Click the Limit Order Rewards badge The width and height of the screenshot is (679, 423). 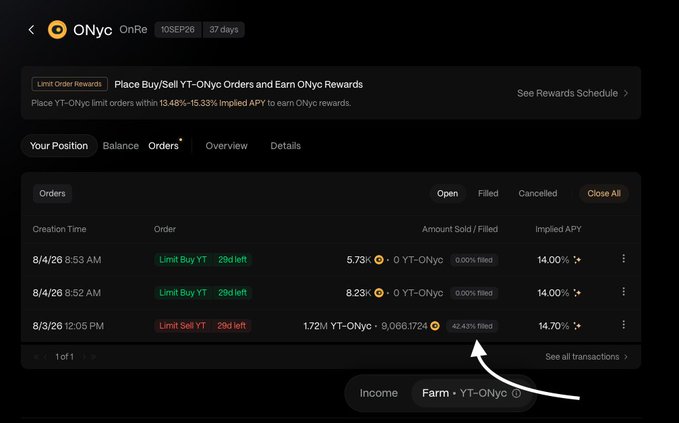tap(69, 84)
